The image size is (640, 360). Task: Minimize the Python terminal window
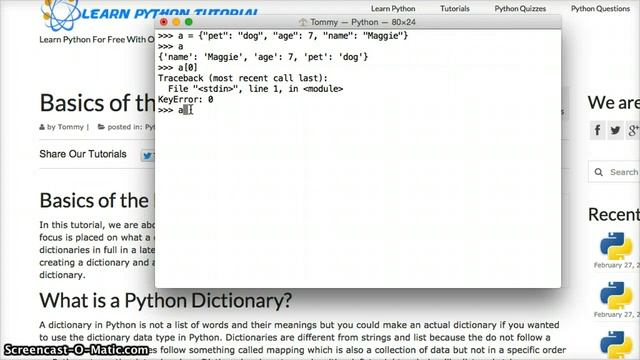pyautogui.click(x=176, y=22)
